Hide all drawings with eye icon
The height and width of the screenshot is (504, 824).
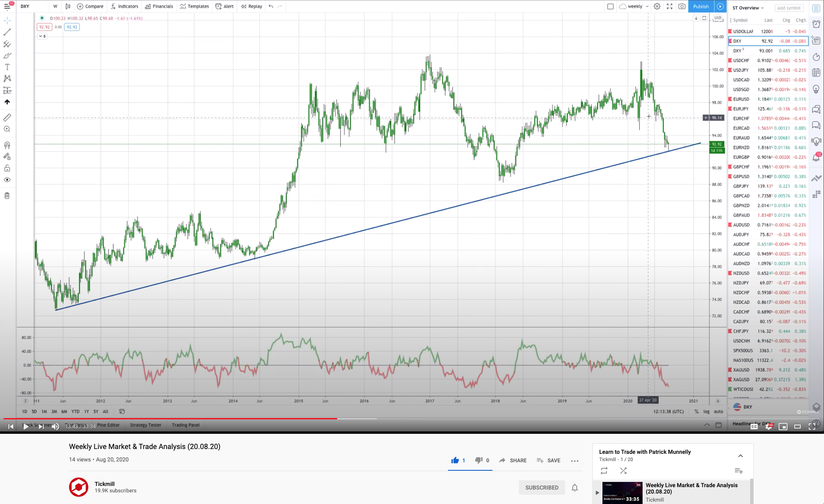[7, 180]
